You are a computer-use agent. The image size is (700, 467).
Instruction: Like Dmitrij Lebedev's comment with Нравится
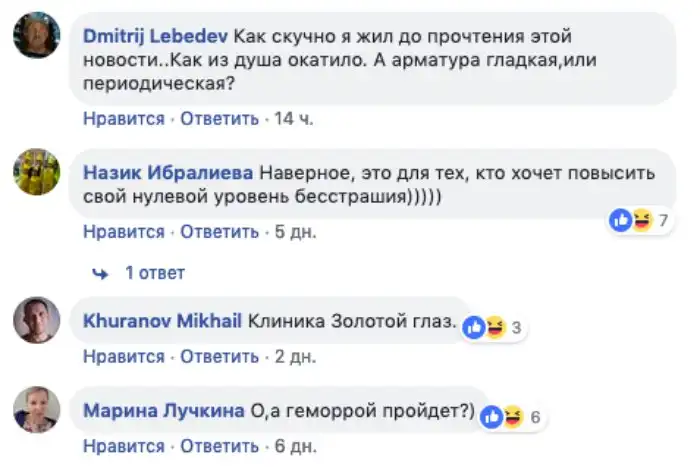(123, 119)
